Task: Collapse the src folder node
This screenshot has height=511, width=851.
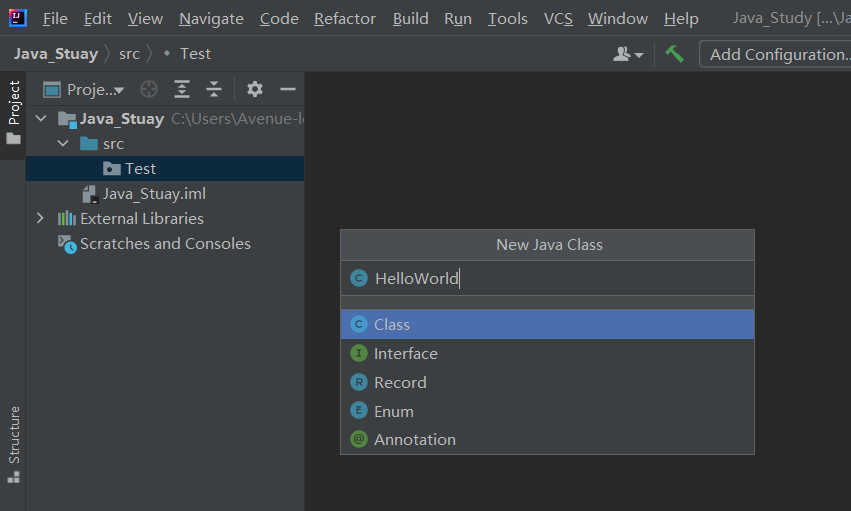Action: tap(63, 144)
